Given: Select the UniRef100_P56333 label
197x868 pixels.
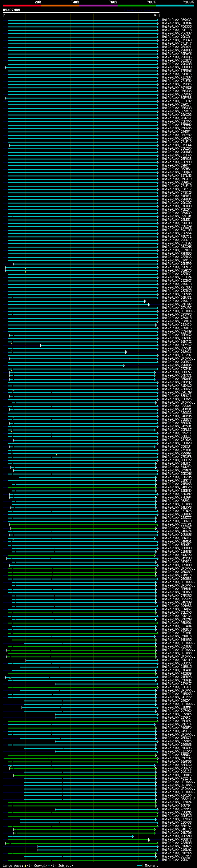Looking at the screenshot, I should [x=176, y=108].
